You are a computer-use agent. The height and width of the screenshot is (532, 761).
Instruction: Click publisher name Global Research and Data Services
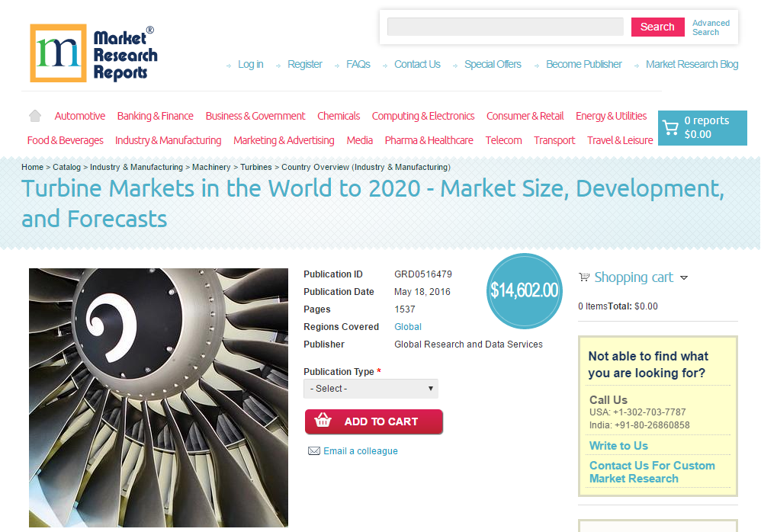(468, 345)
